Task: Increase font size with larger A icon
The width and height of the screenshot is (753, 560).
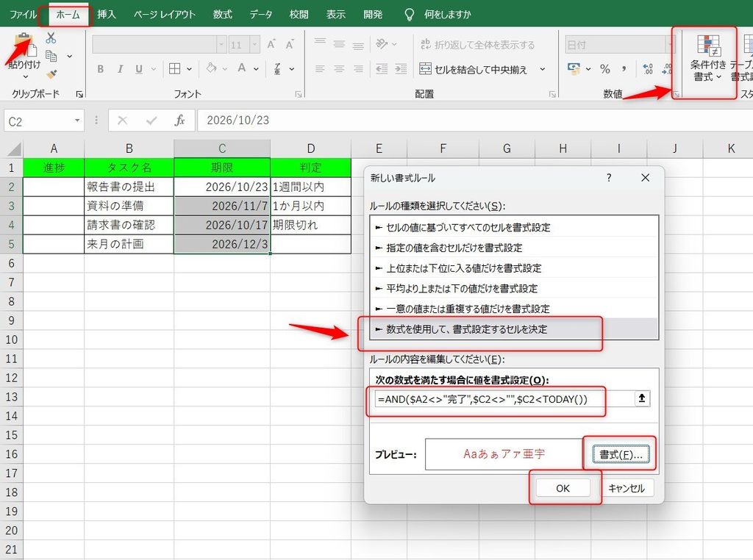Action: click(271, 44)
